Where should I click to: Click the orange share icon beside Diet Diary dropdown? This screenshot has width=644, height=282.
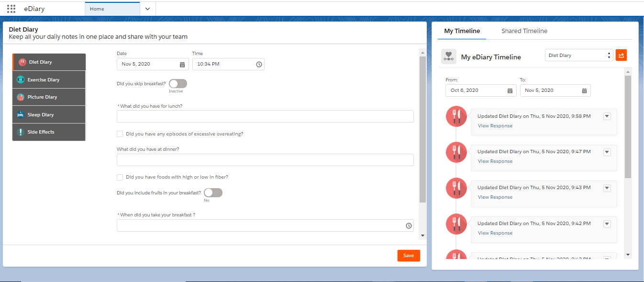coord(621,55)
